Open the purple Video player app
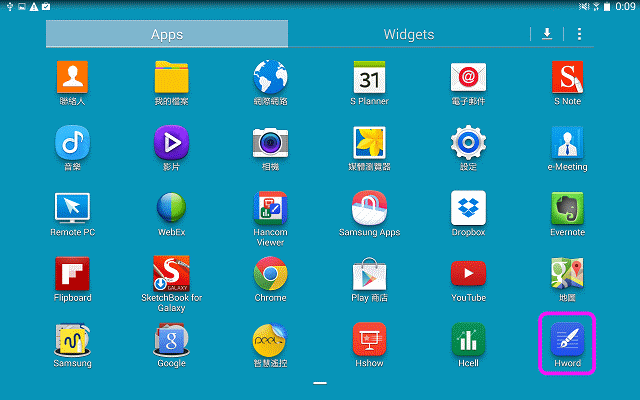Screen dimensions: 640x400 (171, 142)
